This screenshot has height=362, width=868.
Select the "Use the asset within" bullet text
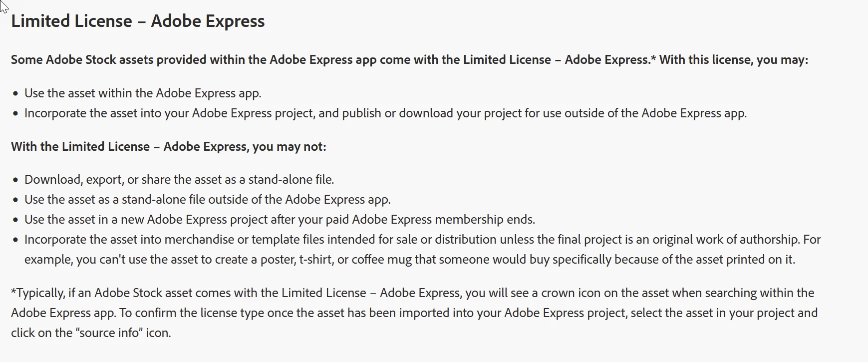(143, 93)
